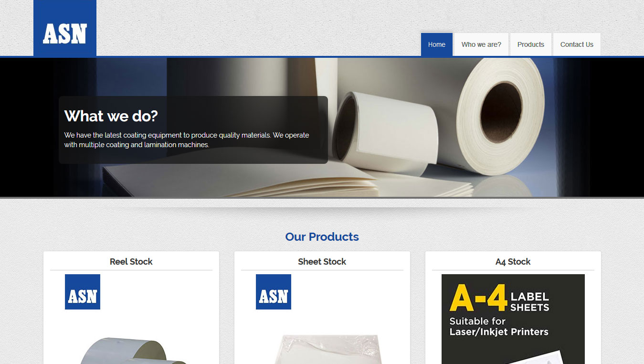644x364 pixels.
Task: Click the Our Products section heading
Action: 322,237
